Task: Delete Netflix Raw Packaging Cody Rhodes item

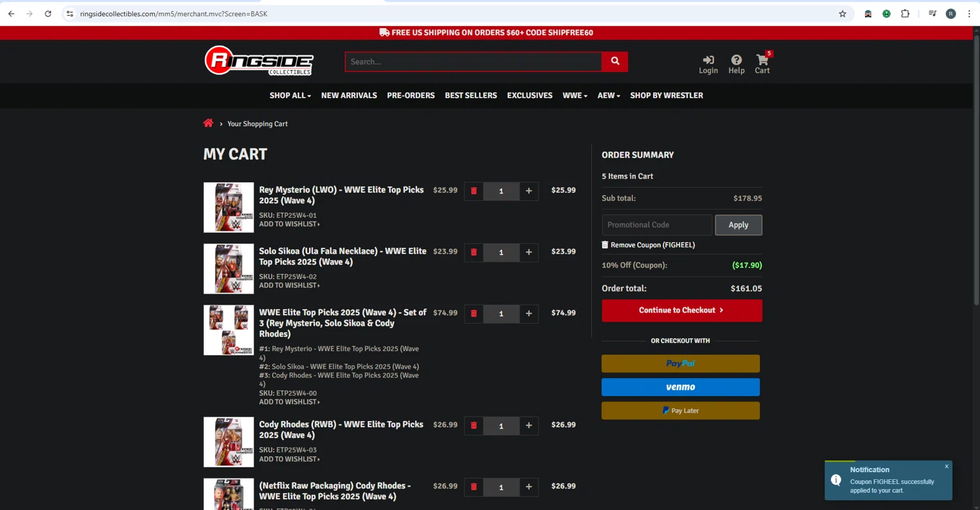Action: coord(474,487)
